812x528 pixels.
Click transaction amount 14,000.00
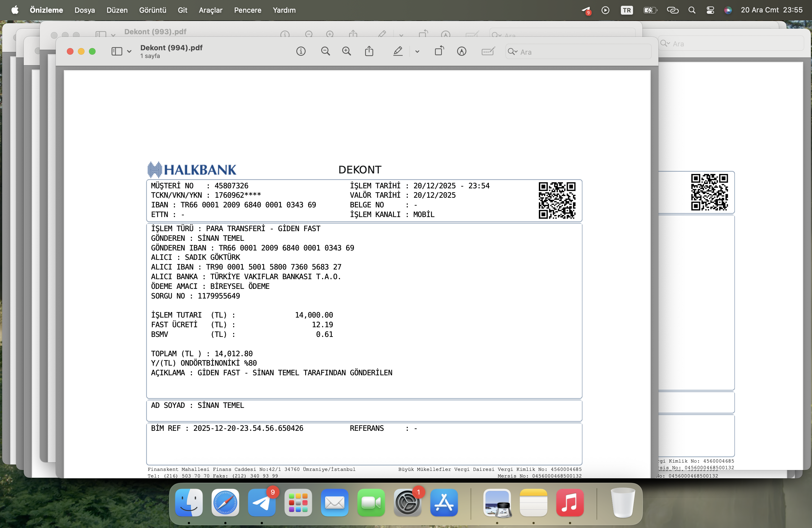314,315
